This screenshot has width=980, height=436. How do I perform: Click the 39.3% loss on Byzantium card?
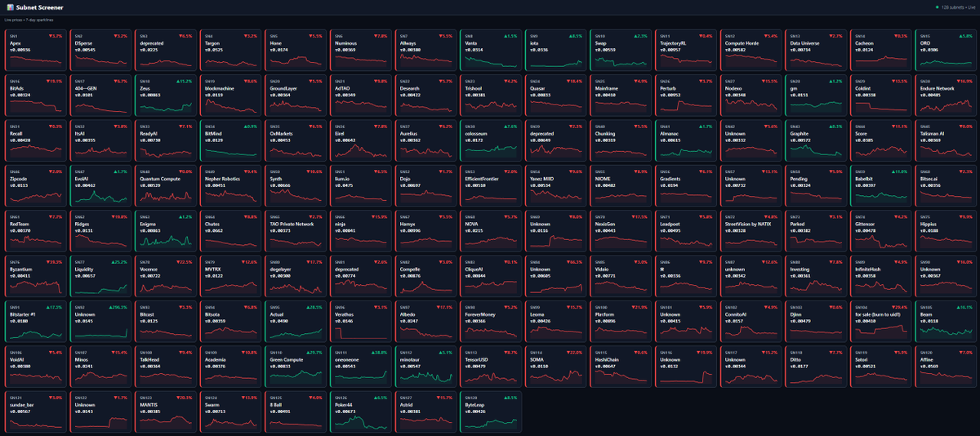click(x=55, y=261)
